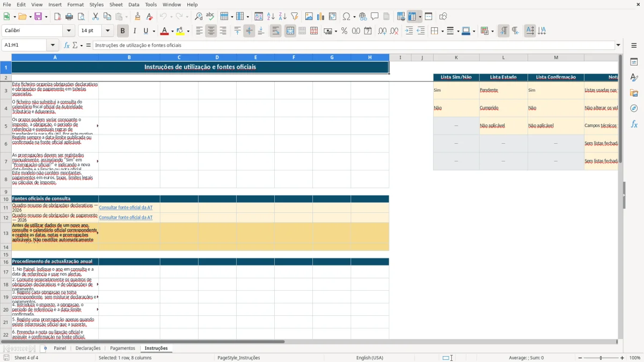Toggle Underline formatting

click(145, 31)
